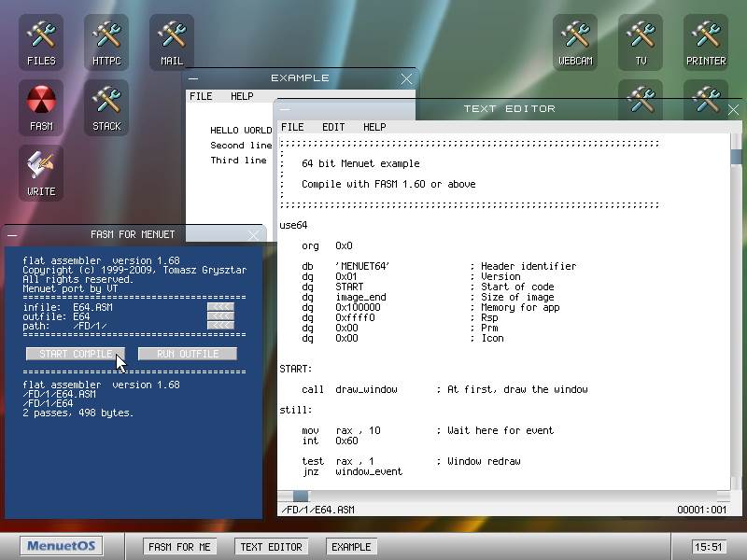The height and width of the screenshot is (560, 747).
Task: Open the FILE menu in Example window
Action: click(x=201, y=96)
